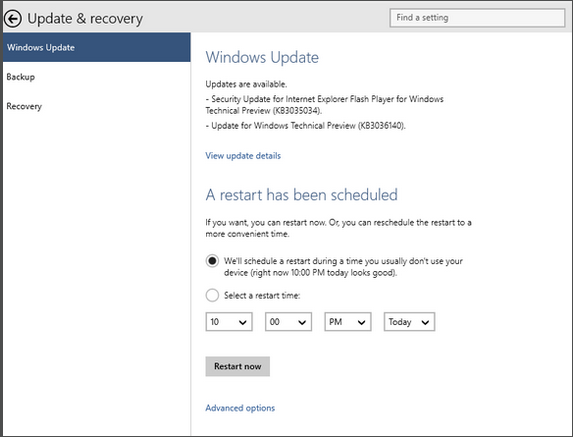Viewport: 573px width, 437px height.
Task: Open the AM/PM dropdown
Action: (348, 322)
